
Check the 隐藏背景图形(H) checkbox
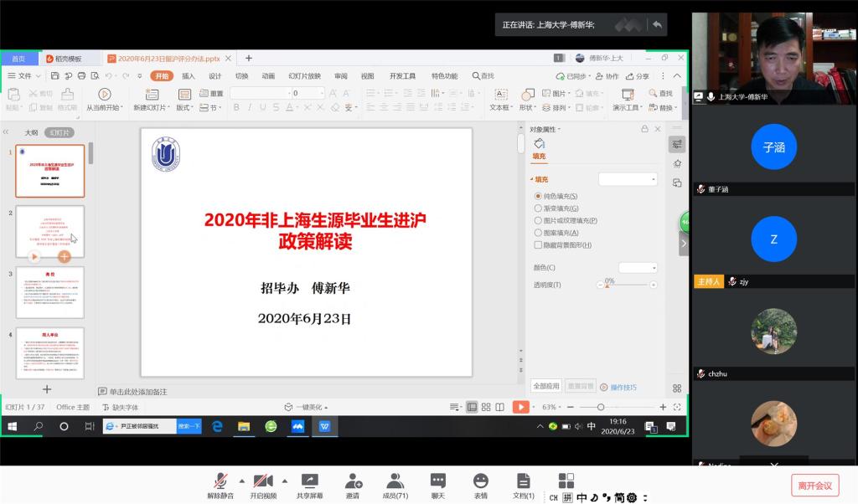coord(538,245)
